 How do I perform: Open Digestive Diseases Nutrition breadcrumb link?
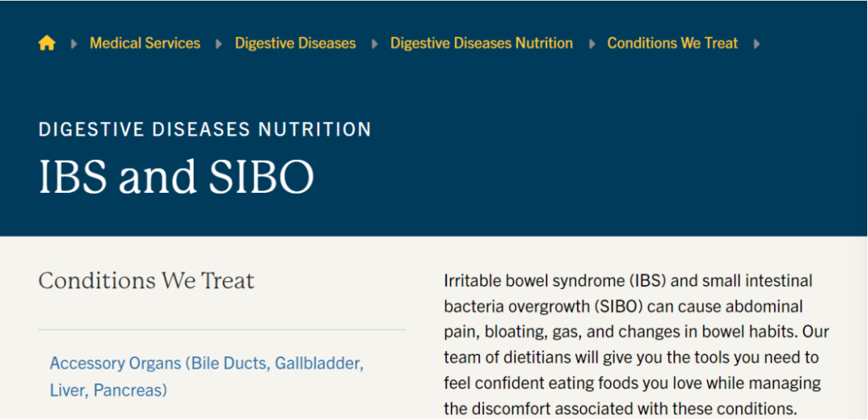(x=481, y=43)
